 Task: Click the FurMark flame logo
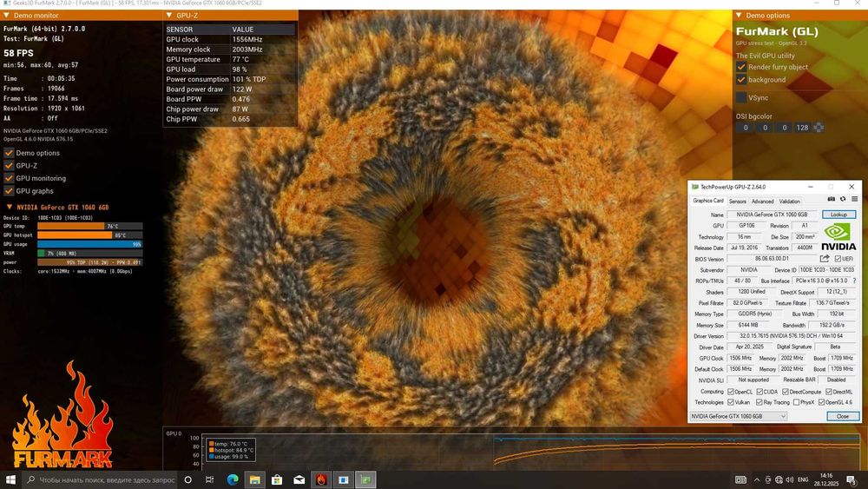click(x=62, y=414)
